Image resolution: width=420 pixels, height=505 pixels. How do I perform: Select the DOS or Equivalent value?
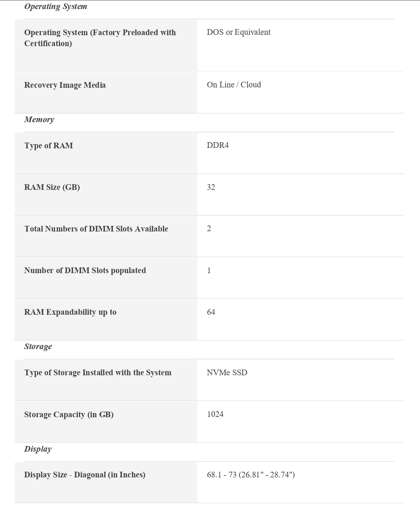tap(238, 32)
